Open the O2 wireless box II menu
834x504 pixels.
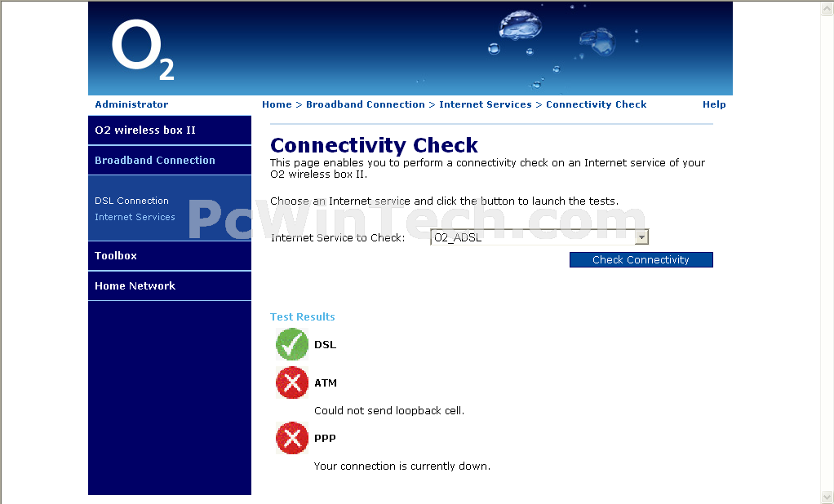tap(170, 130)
